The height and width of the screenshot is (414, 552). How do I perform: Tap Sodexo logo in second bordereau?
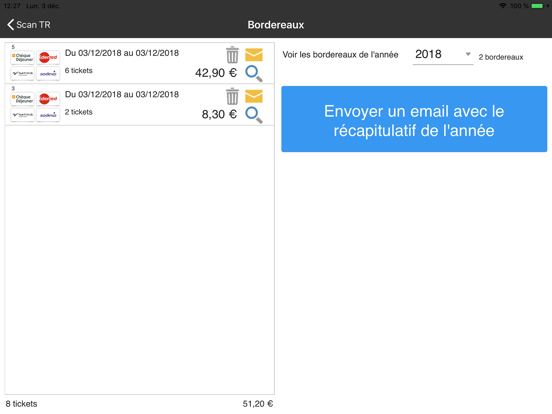(48, 115)
